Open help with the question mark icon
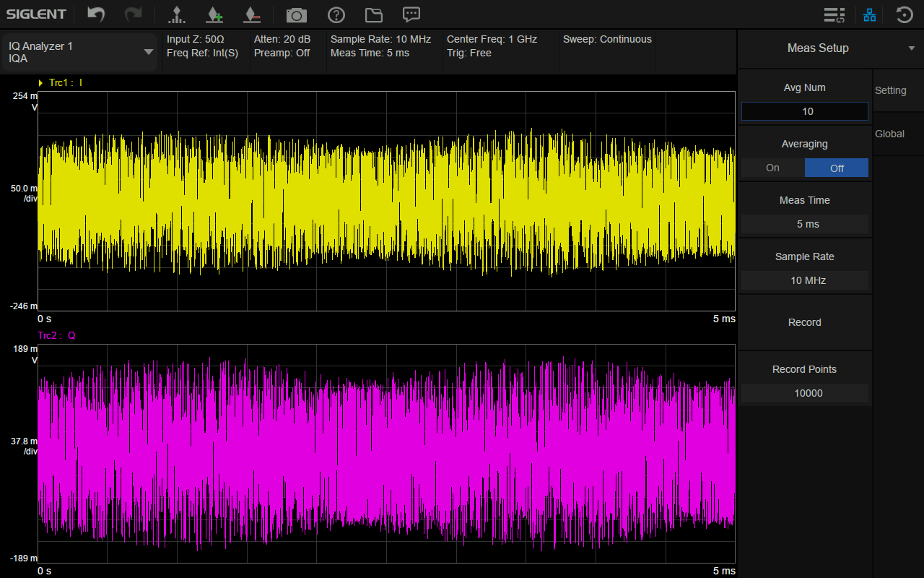The image size is (924, 578). tap(336, 14)
